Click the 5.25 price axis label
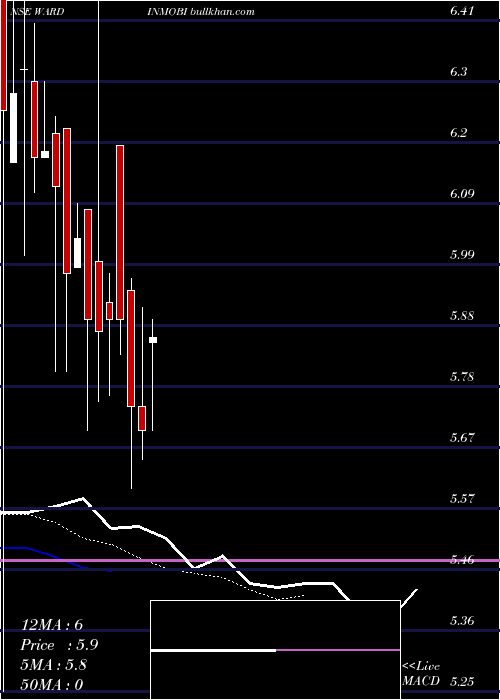Screen dimensions: 500x700 [462, 682]
